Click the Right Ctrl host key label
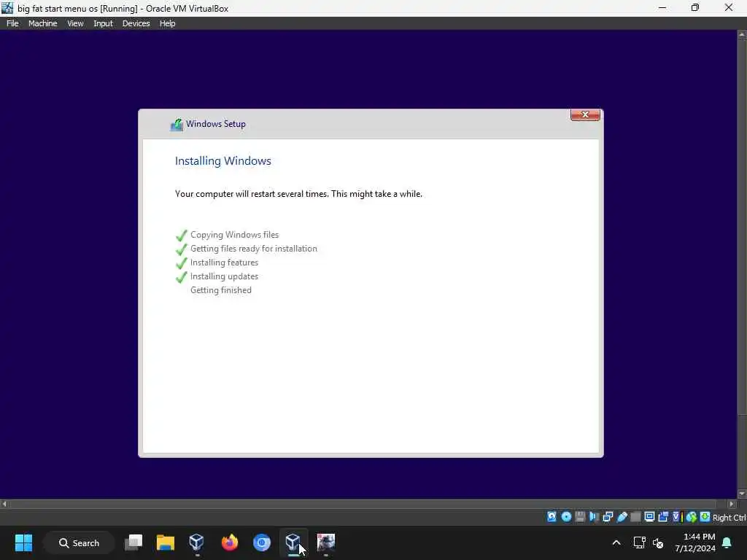This screenshot has width=747, height=560. coord(729,518)
